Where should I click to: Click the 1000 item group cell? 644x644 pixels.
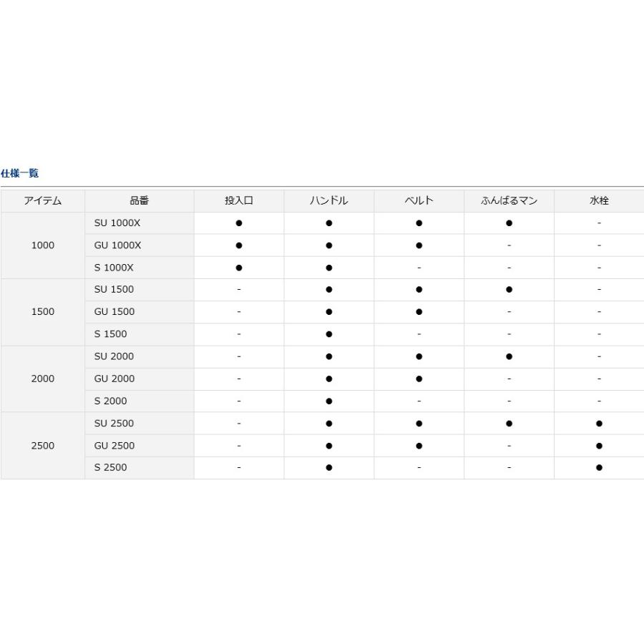pyautogui.click(x=43, y=245)
